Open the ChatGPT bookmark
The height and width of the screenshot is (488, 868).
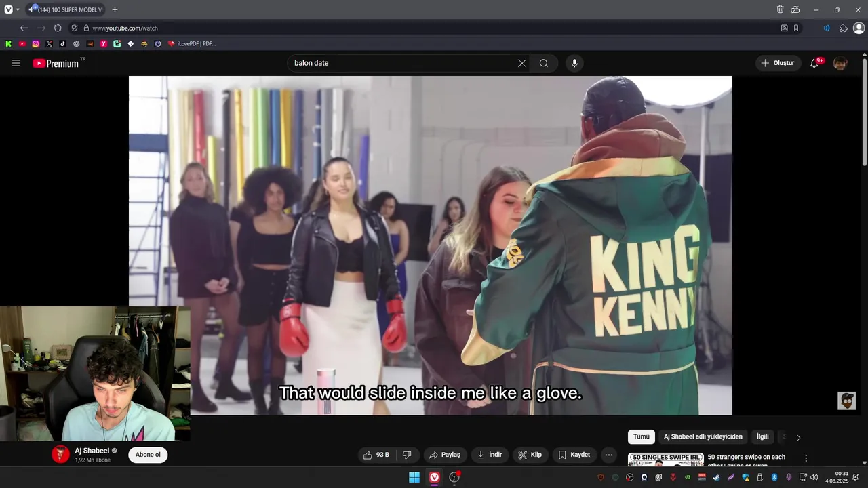click(x=77, y=43)
